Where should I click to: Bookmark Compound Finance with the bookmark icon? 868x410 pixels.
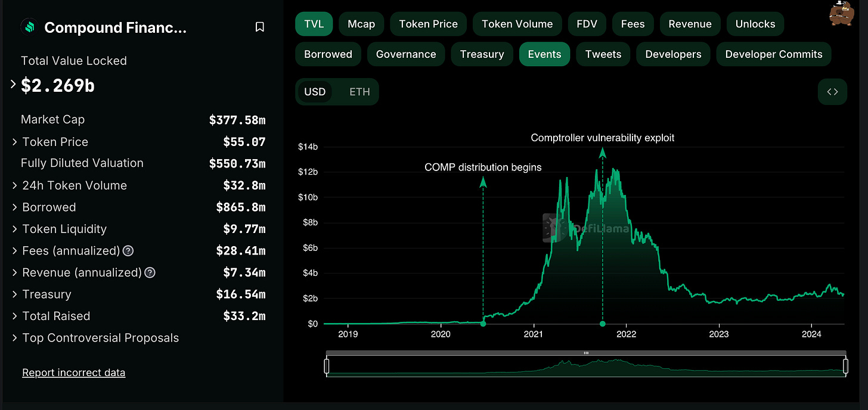click(x=259, y=27)
